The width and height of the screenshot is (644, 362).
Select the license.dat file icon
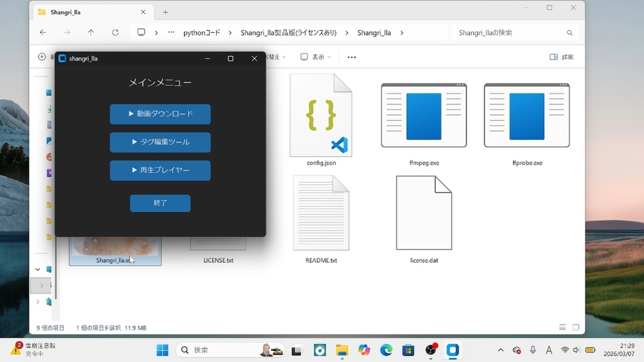424,213
